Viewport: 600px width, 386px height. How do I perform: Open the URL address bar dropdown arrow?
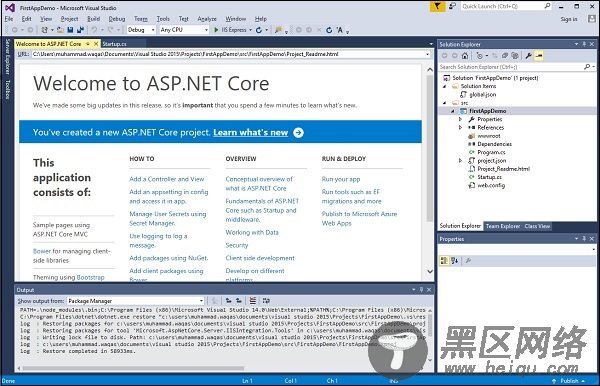pos(427,54)
